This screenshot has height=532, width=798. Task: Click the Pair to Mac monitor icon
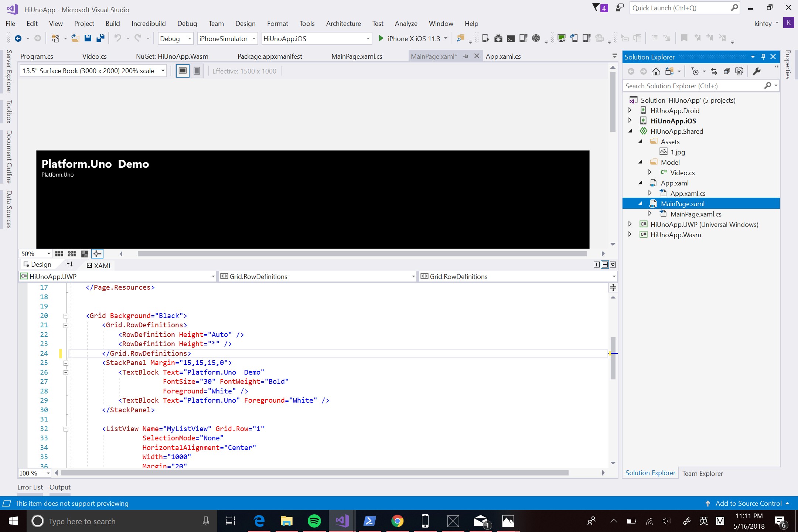coord(562,38)
